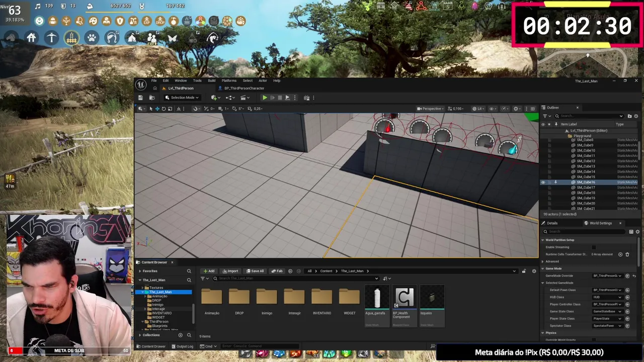Toggle the Content Browser lock icon
The height and width of the screenshot is (362, 644).
click(524, 271)
